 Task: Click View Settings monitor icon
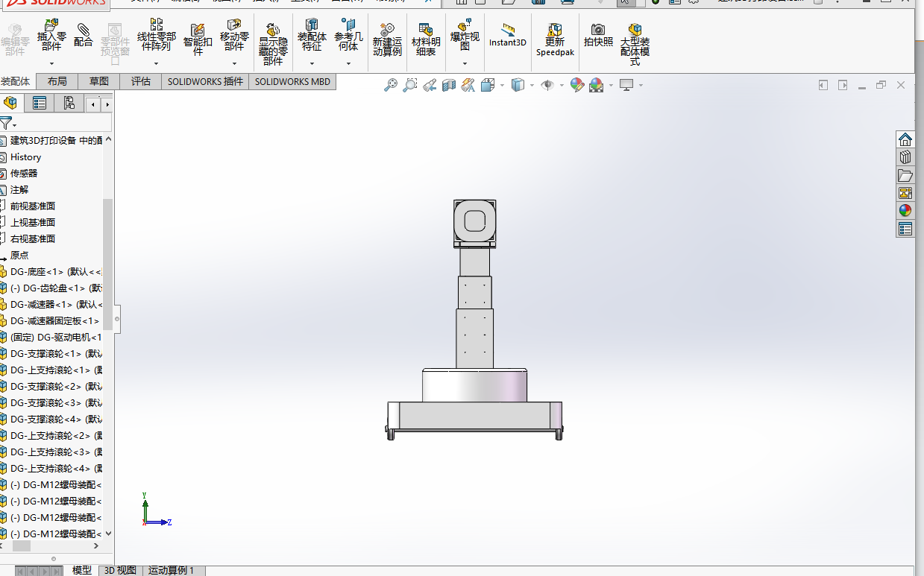point(626,85)
